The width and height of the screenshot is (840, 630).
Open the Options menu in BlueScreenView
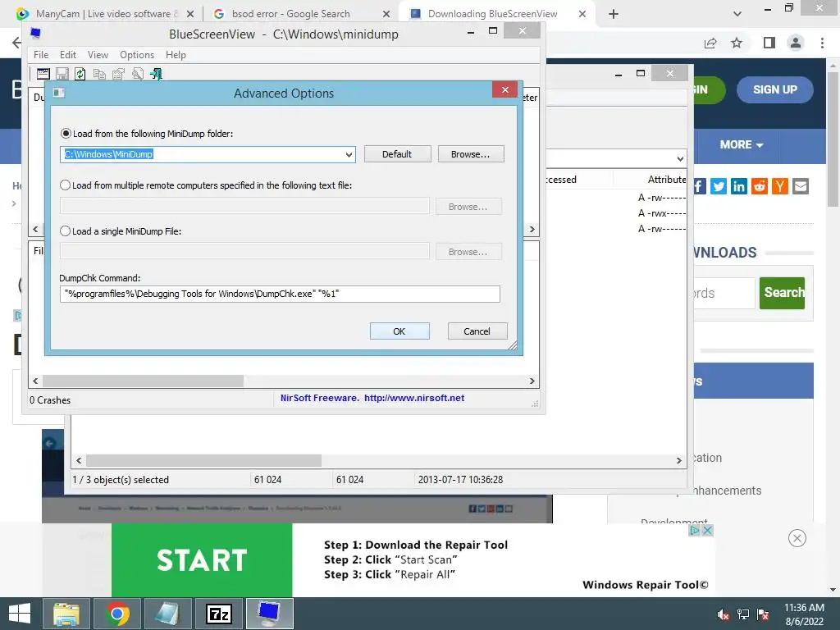point(137,55)
